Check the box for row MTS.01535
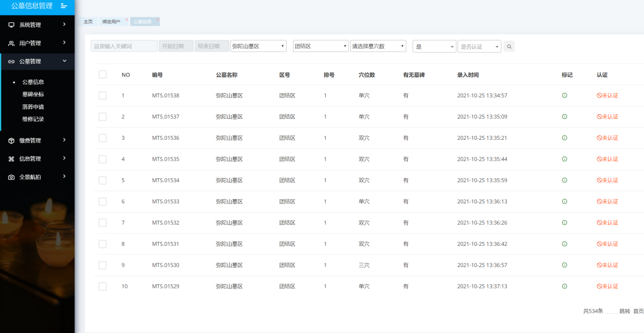Viewport: 644px width, 333px height. 102,159
